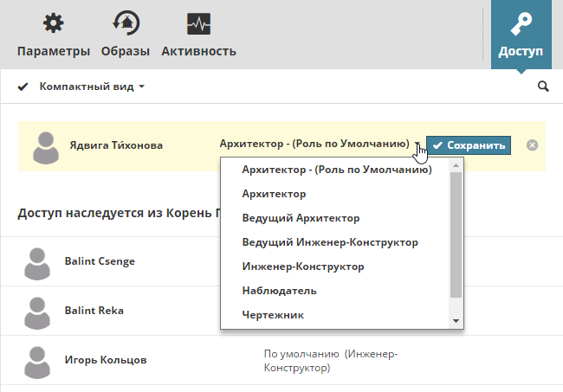Screen dimensions: 563x392
Task: Collapse the role dropdown arrow for Ядвига
Action: tap(417, 145)
